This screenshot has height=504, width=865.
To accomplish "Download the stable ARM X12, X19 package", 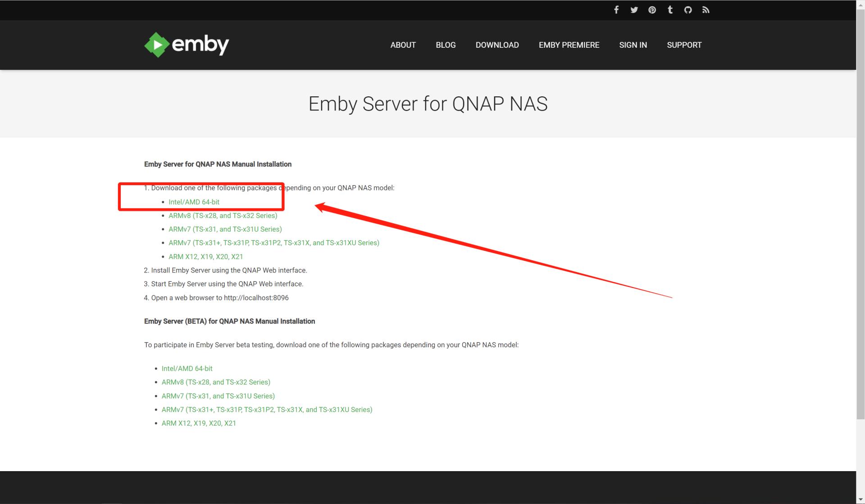I will [x=205, y=257].
